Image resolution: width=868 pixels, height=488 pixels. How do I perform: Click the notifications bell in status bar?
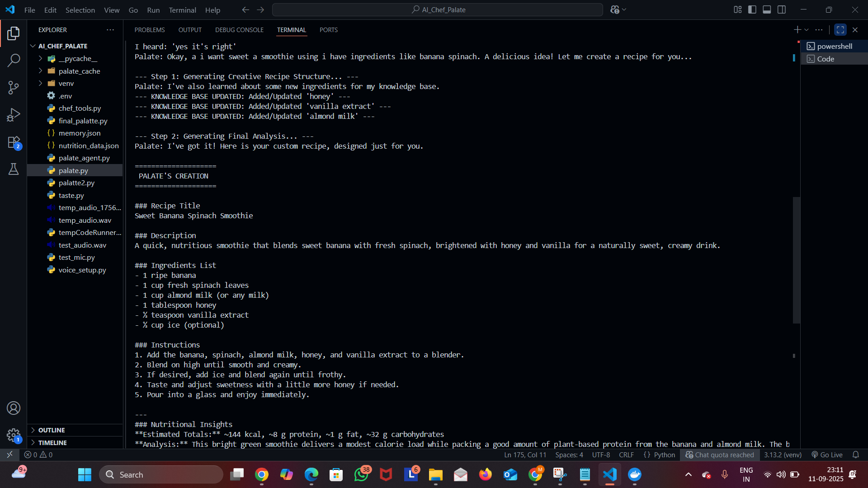pyautogui.click(x=855, y=455)
